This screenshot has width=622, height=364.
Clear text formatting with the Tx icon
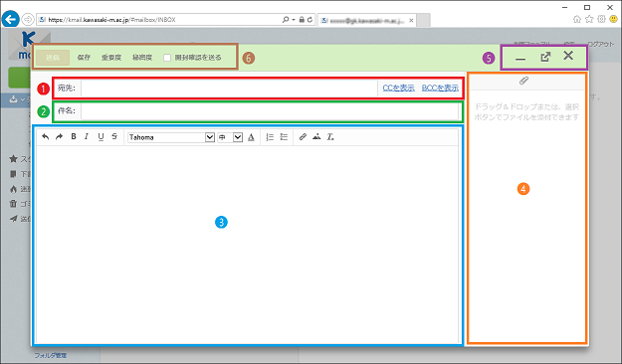(330, 137)
